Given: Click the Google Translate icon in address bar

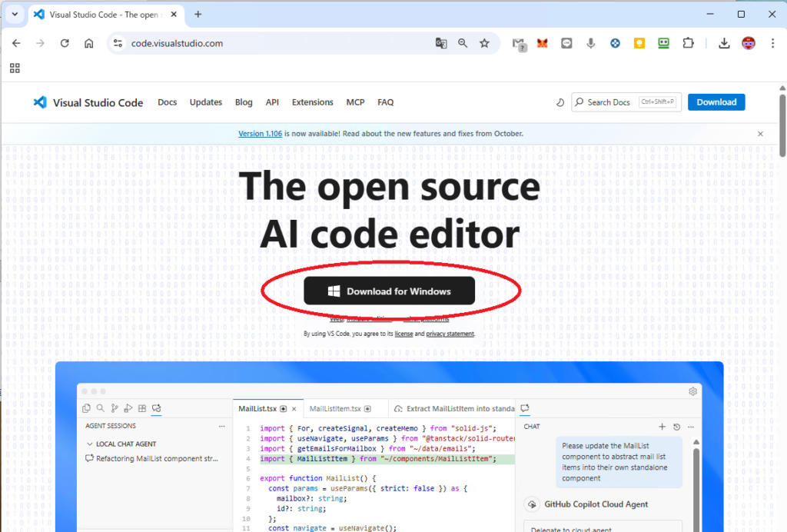Looking at the screenshot, I should (441, 44).
